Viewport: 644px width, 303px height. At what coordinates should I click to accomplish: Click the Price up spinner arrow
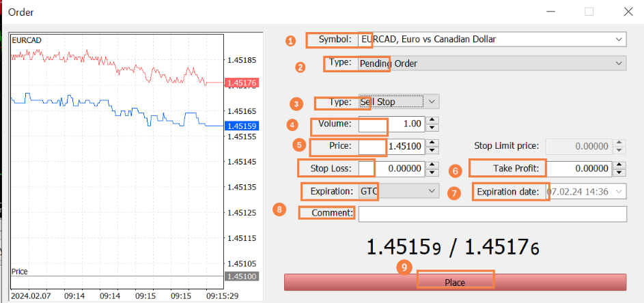(432, 143)
